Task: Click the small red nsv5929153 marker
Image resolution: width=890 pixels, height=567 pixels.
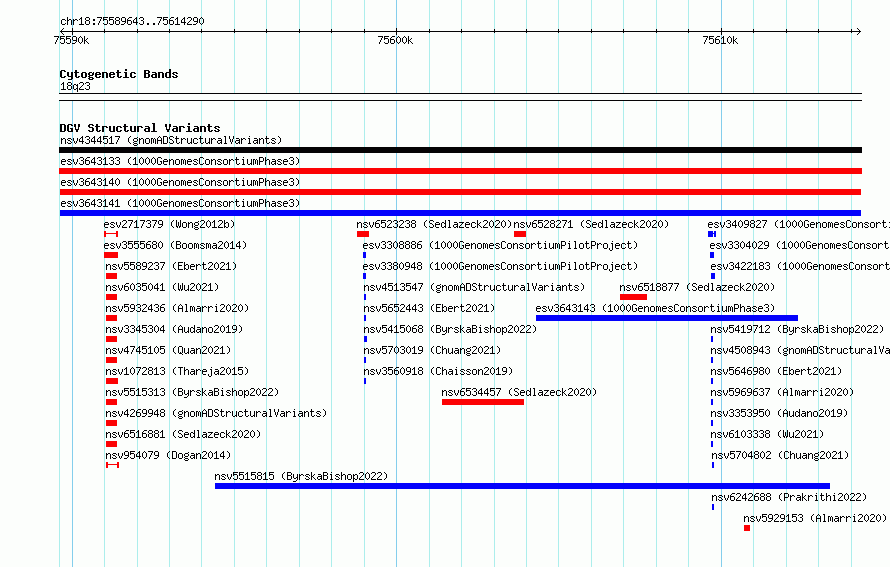Action: tap(747, 528)
